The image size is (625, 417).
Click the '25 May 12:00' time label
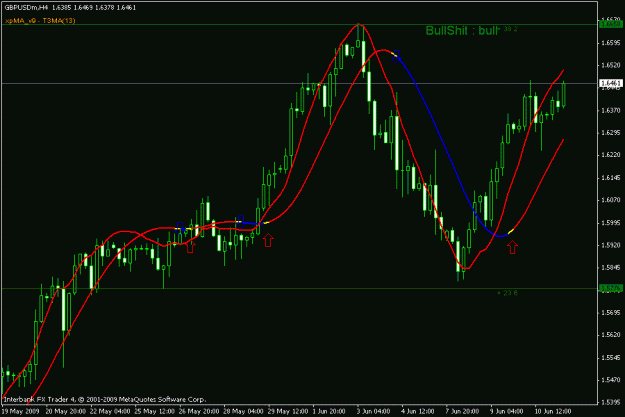coord(155,411)
